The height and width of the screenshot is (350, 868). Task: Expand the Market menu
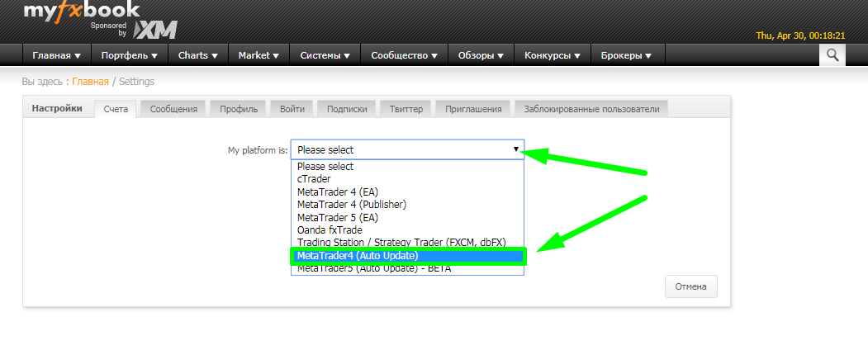pyautogui.click(x=259, y=55)
